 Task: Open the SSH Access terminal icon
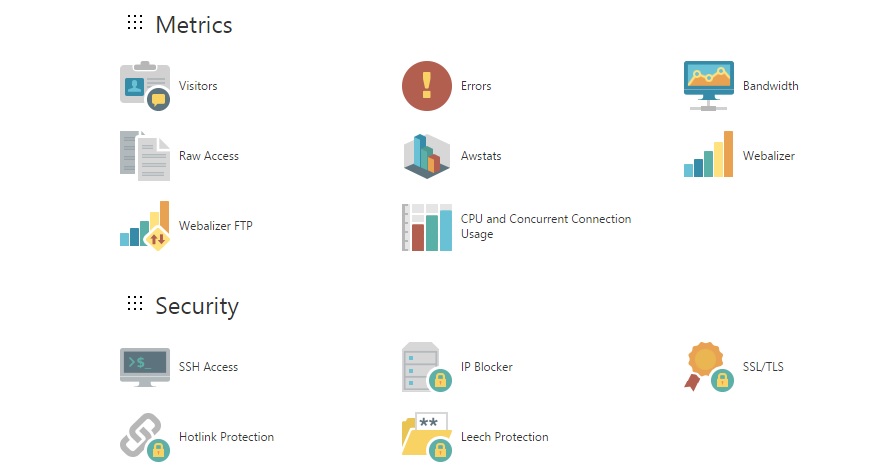pyautogui.click(x=144, y=367)
